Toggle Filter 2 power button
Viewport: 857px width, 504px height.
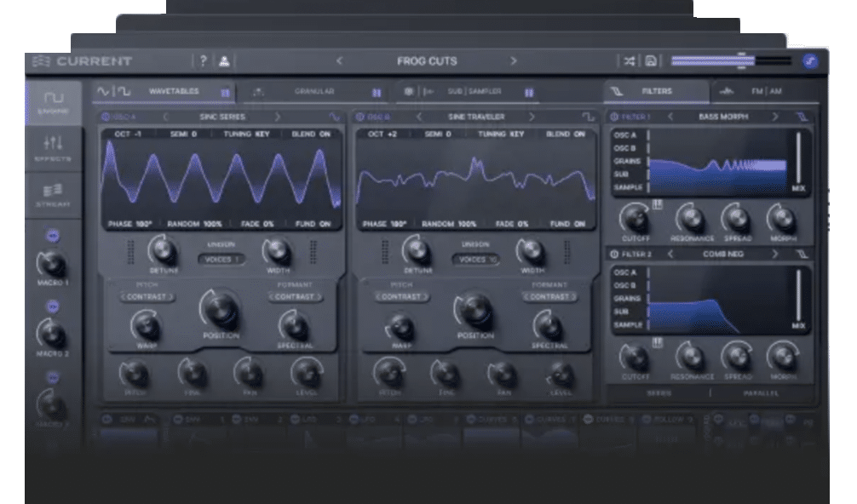(614, 255)
